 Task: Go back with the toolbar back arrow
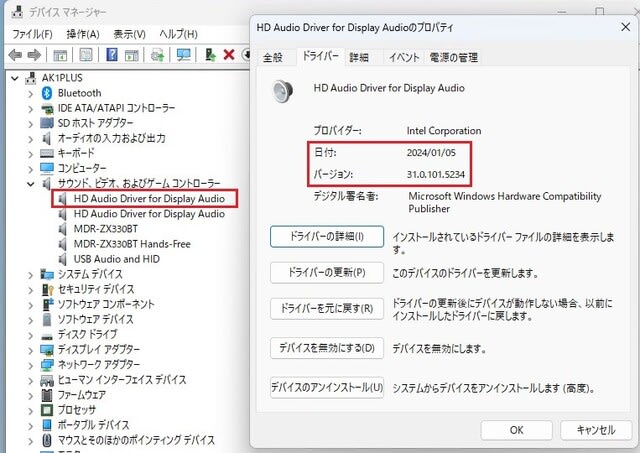pos(15,55)
